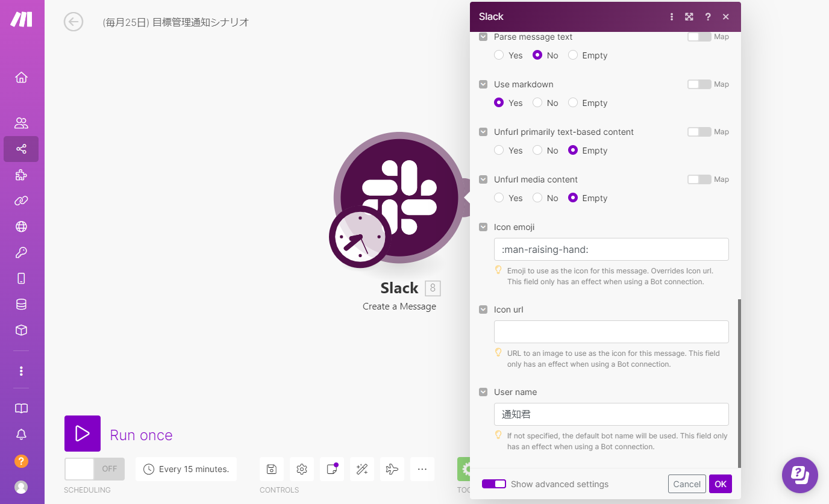This screenshot has width=829, height=504.
Task: Go back with the arrow button
Action: click(74, 22)
